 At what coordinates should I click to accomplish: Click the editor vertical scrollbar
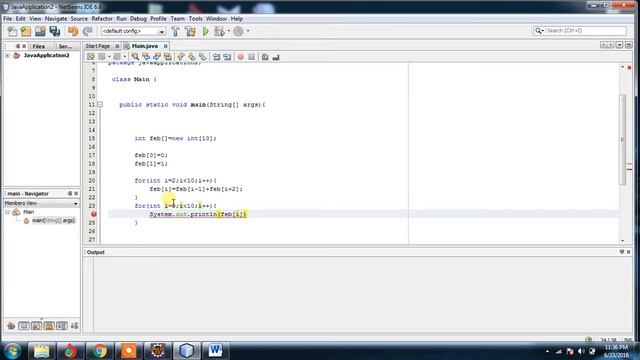pos(622,140)
